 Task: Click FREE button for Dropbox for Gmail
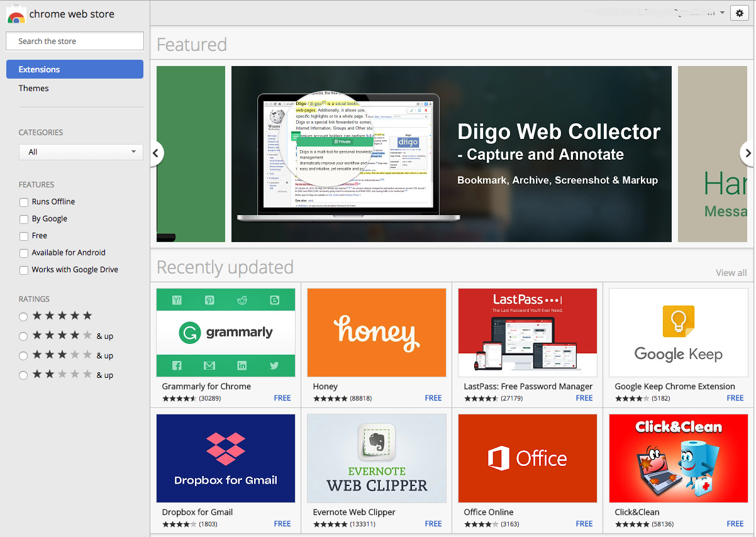[x=282, y=524]
